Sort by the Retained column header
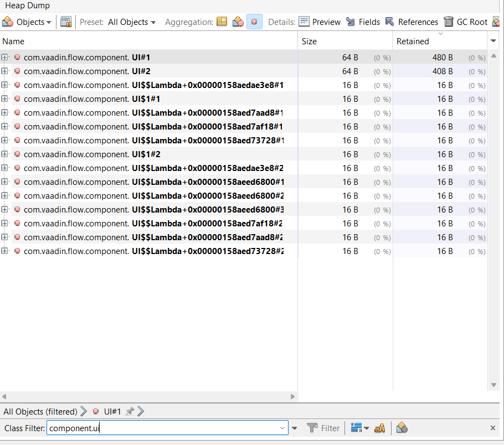The height and width of the screenshot is (445, 504). click(x=439, y=42)
